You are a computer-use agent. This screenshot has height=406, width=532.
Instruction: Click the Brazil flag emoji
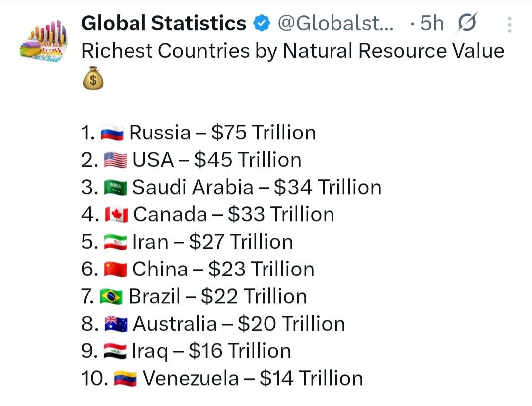(x=111, y=297)
